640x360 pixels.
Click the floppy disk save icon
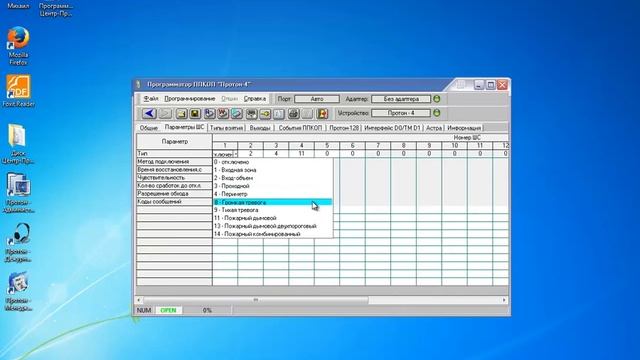tap(195, 113)
